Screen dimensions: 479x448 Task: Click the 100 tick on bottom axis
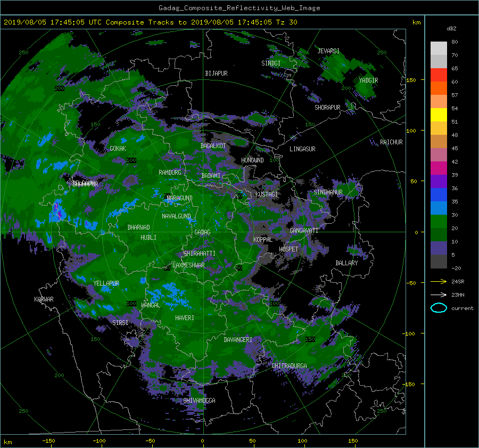click(302, 441)
